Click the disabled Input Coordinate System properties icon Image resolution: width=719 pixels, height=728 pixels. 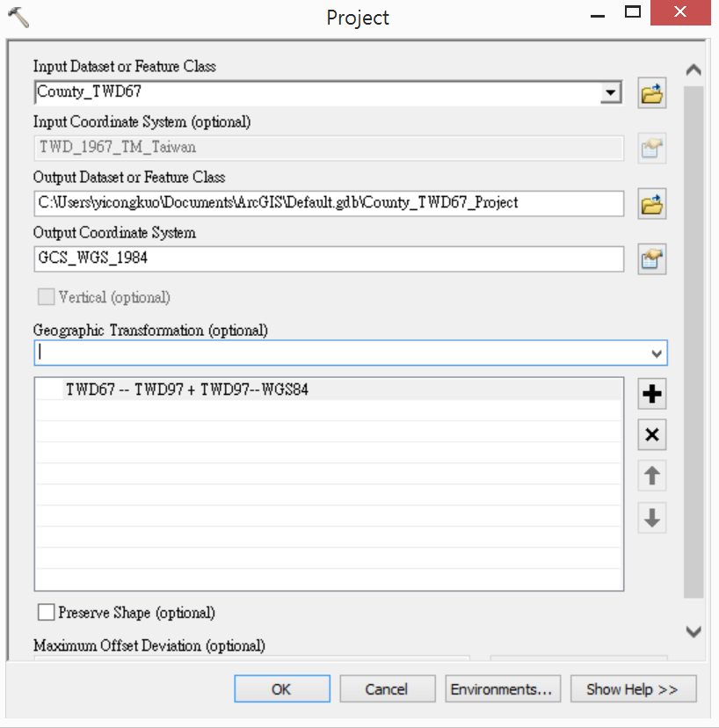pos(651,148)
